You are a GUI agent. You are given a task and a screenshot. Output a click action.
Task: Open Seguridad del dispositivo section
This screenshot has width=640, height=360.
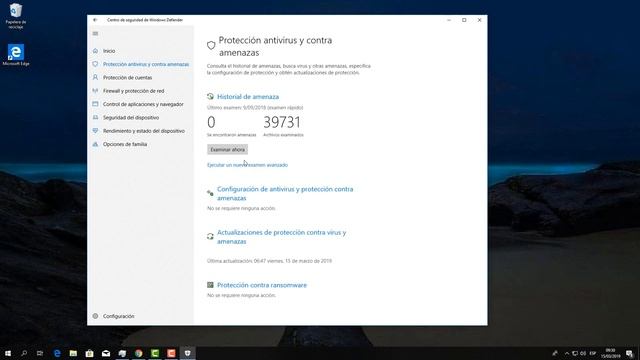click(x=131, y=118)
